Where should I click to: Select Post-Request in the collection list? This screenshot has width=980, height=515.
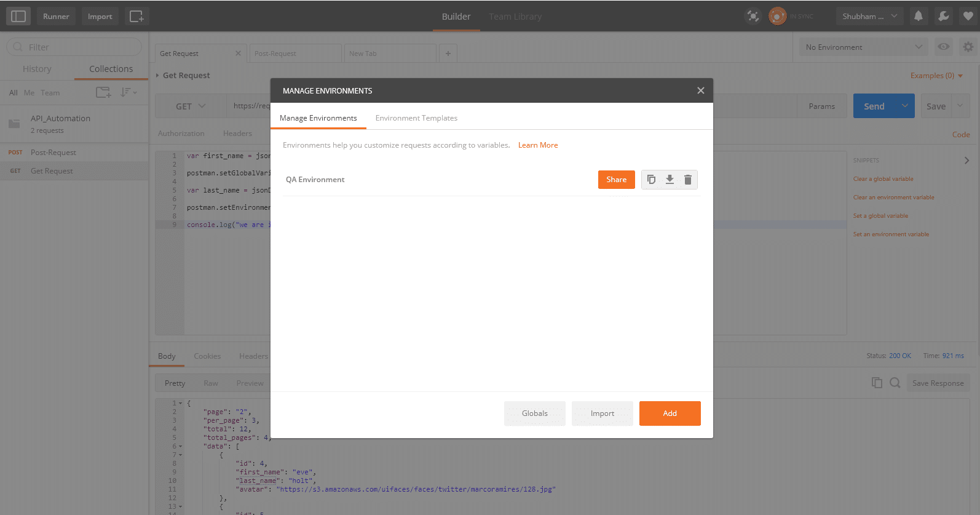[x=74, y=152]
